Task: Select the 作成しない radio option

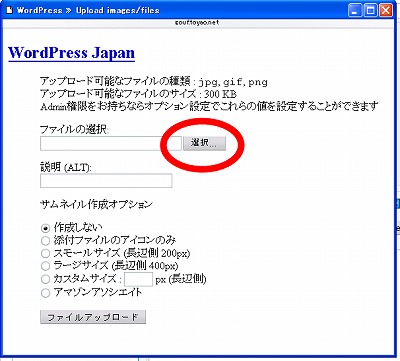Action: (45, 229)
